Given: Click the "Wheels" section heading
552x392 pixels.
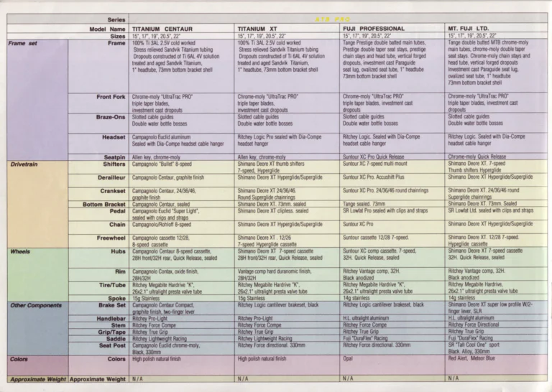Looking at the screenshot, I should tap(20, 251).
